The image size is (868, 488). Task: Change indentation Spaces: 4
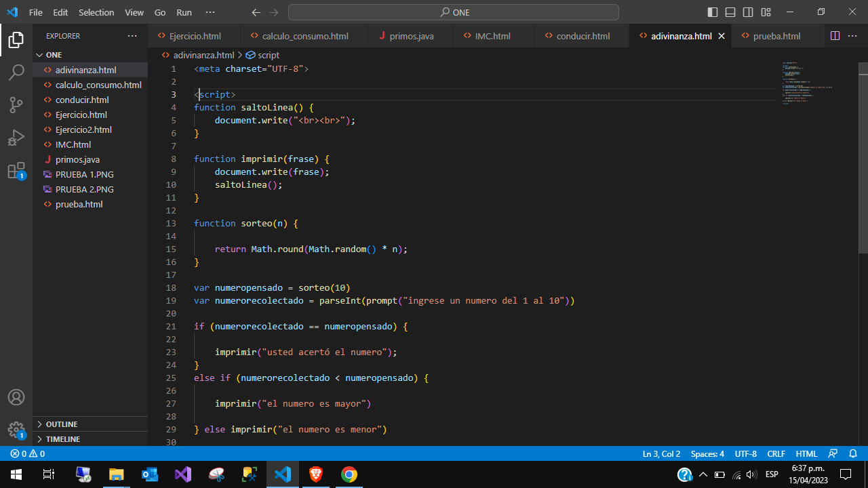coord(707,454)
